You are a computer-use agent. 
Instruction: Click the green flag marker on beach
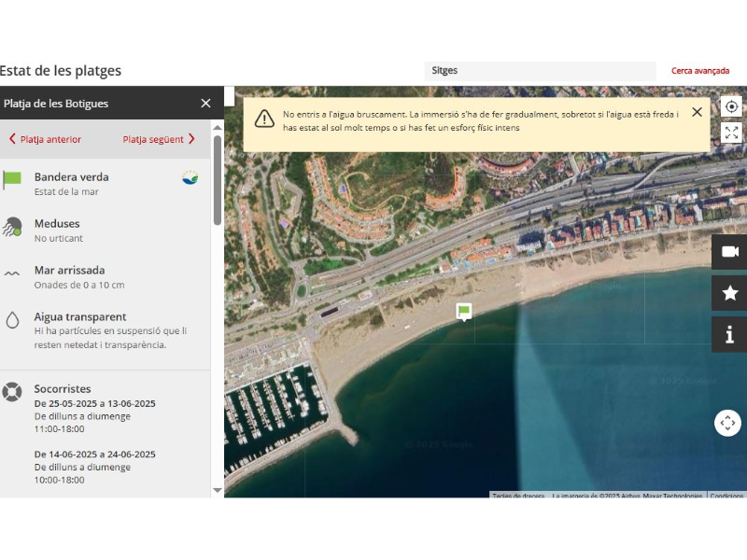coord(464,312)
